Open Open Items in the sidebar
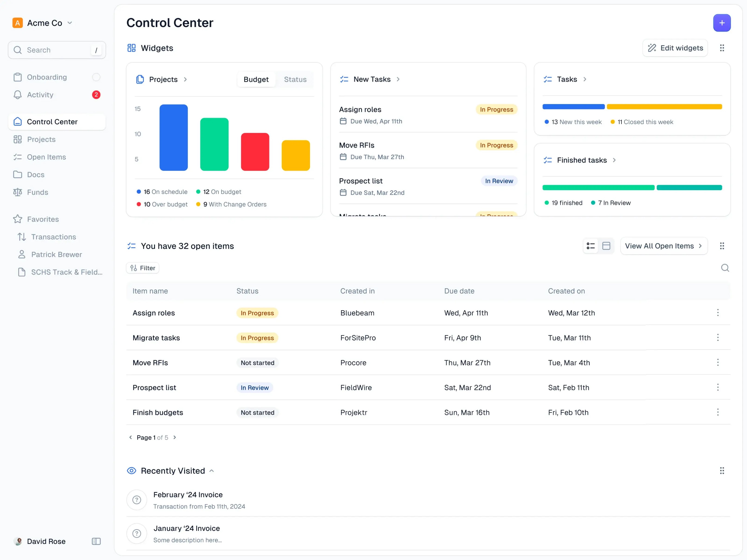The width and height of the screenshot is (747, 560). [x=46, y=157]
